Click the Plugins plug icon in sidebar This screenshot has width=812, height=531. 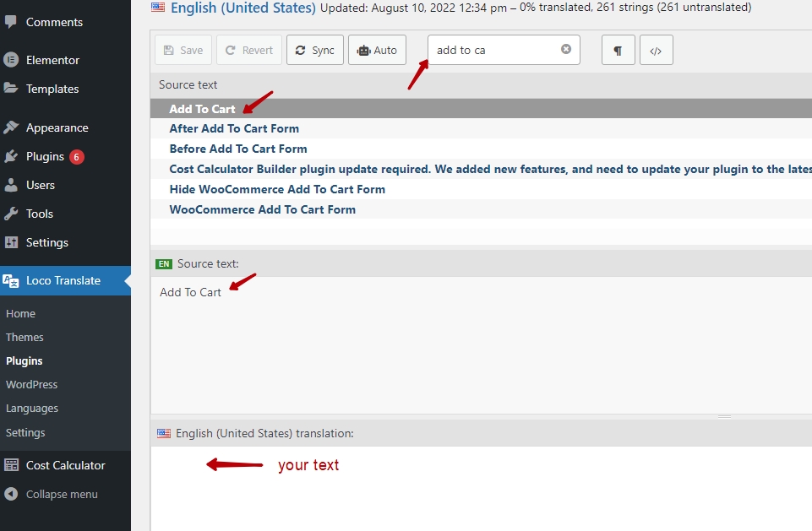(x=11, y=156)
